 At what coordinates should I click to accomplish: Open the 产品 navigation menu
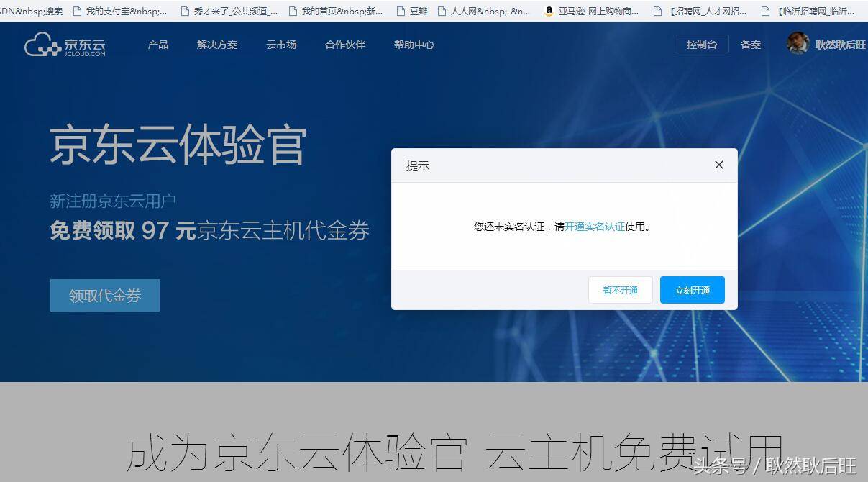pos(157,45)
